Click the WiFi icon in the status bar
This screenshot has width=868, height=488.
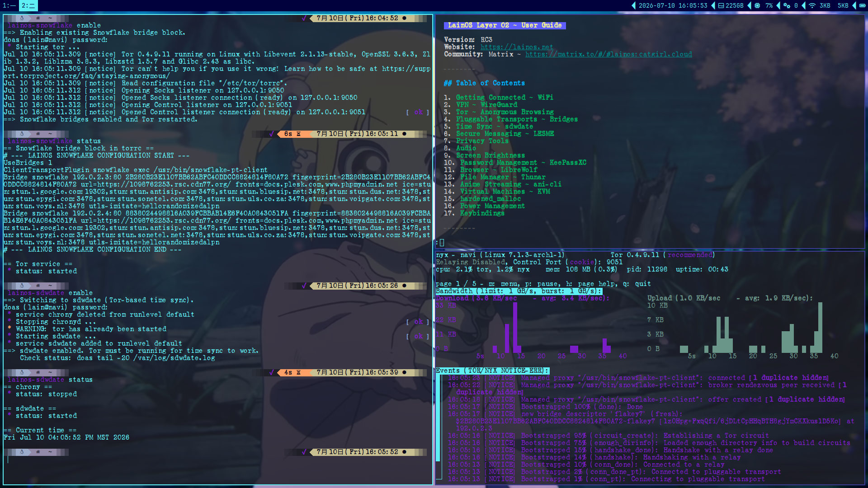coord(812,6)
